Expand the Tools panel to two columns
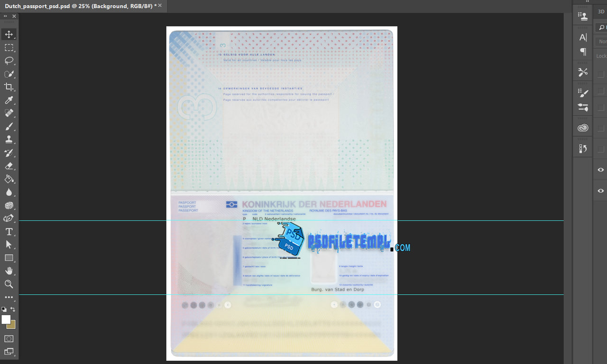 [x=5, y=16]
